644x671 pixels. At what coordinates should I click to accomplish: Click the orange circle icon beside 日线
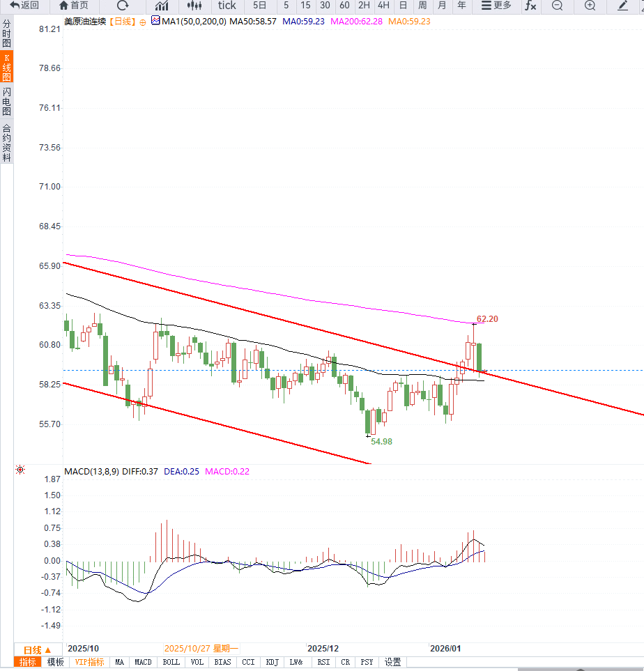pos(143,22)
